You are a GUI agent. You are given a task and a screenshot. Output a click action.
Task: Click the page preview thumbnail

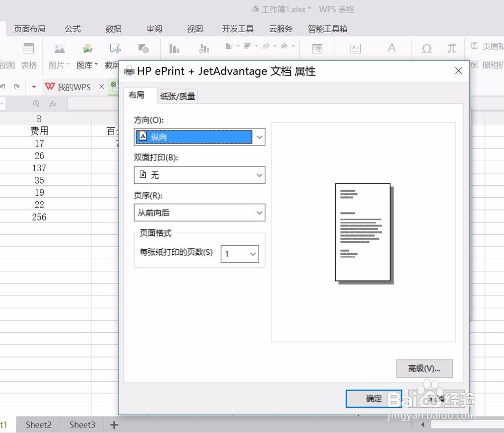[364, 234]
